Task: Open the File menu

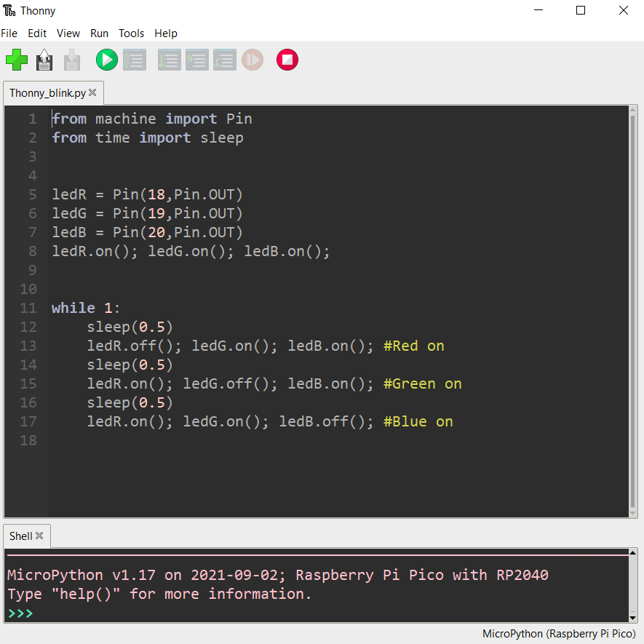Action: (x=9, y=33)
